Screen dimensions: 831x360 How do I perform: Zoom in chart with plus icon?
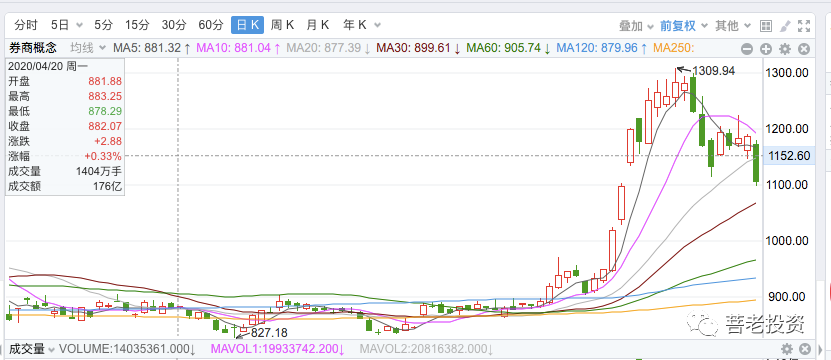coord(766,49)
